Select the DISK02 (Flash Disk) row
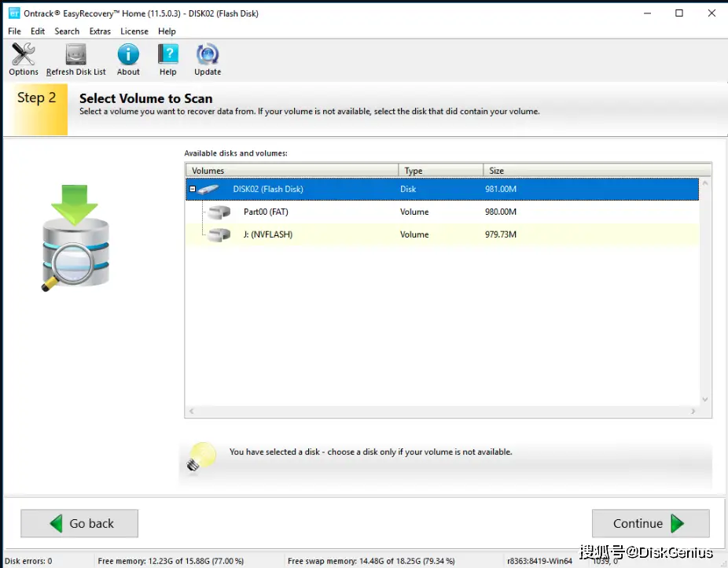This screenshot has height=568, width=728. [x=442, y=189]
